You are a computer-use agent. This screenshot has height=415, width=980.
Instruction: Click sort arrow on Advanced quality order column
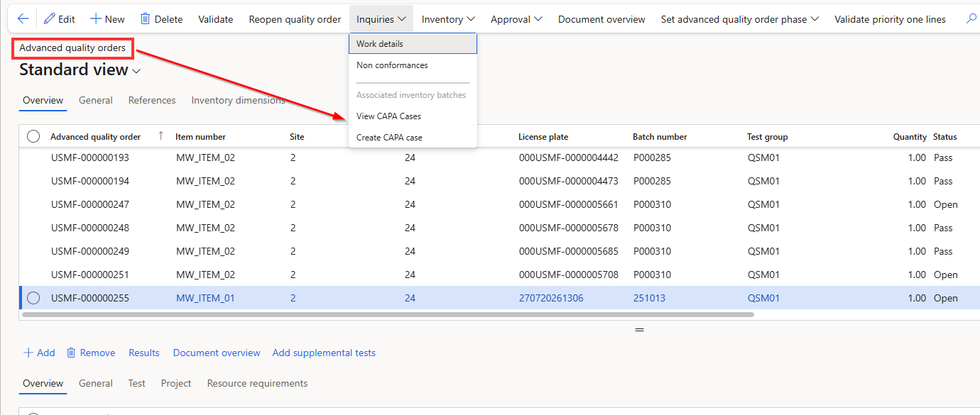160,136
